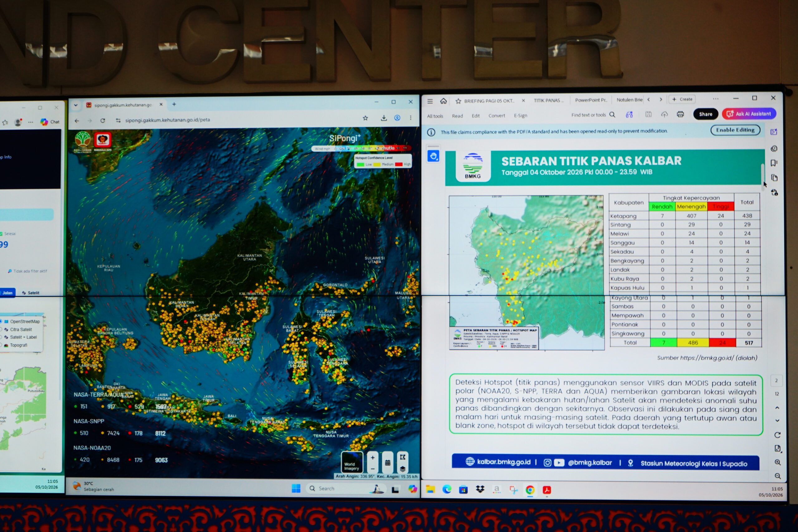The width and height of the screenshot is (798, 532).
Task: Bookmark the SiPongi page with the star icon
Action: pos(365,118)
